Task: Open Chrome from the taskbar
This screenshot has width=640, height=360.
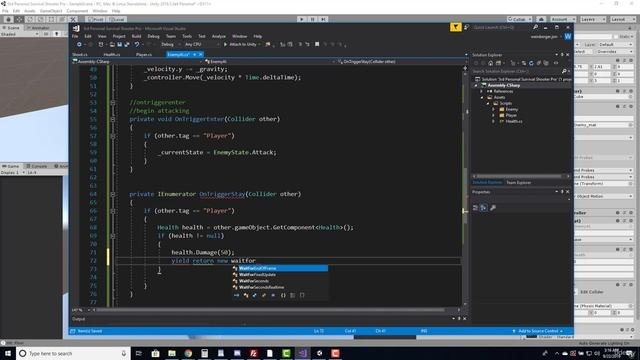Action: [x=188, y=353]
